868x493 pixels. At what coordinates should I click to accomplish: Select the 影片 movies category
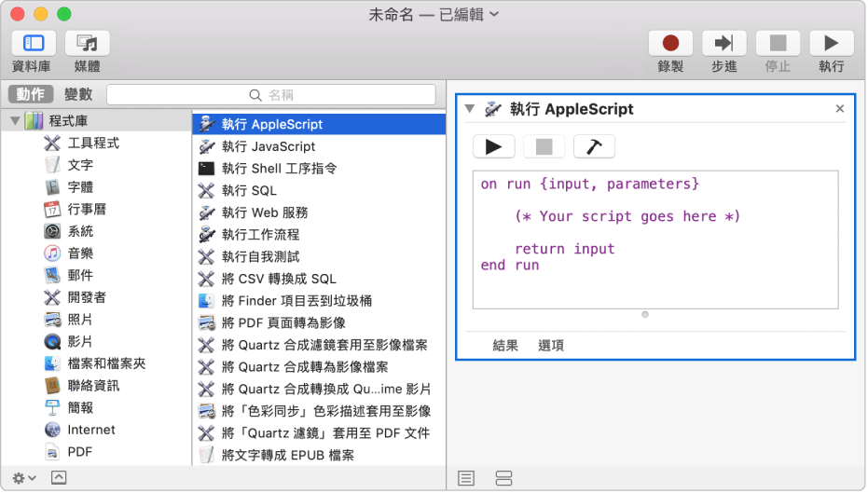pos(80,341)
